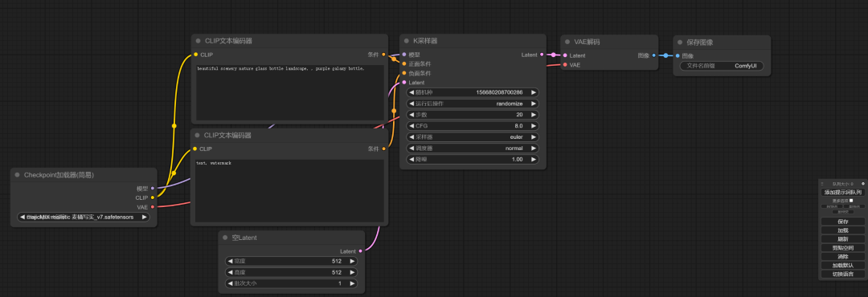Select the checkpoint model safetensors dropdown
The image size is (868, 297).
(84, 217)
